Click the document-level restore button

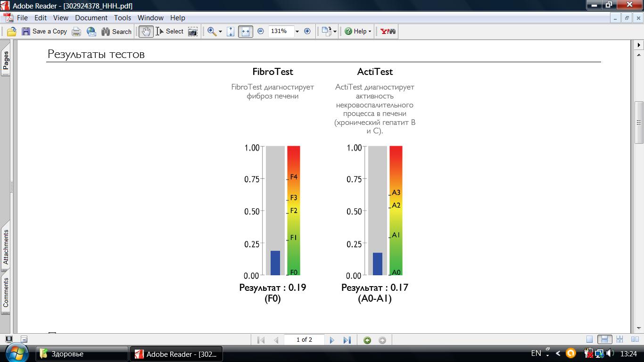[x=627, y=18]
